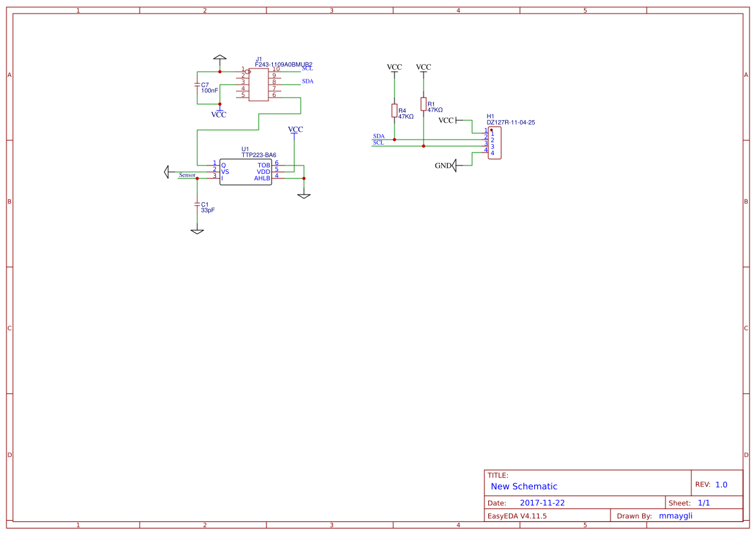Screen dimensions: 756x535
Task: Select the TTP223-BA6 touch sensor symbol U1
Action: (246, 173)
